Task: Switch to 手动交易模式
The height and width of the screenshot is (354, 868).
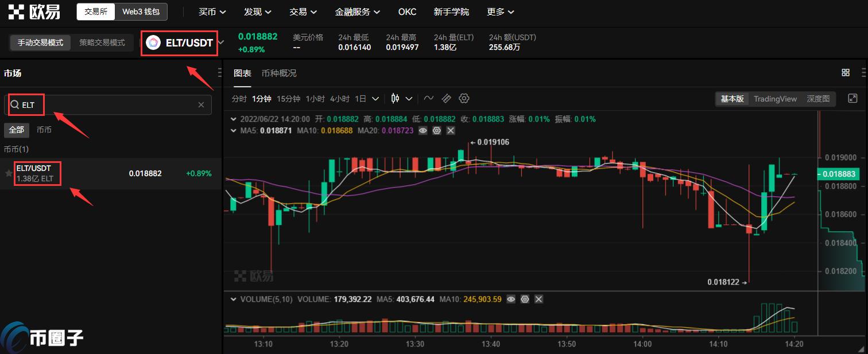Action: [40, 42]
